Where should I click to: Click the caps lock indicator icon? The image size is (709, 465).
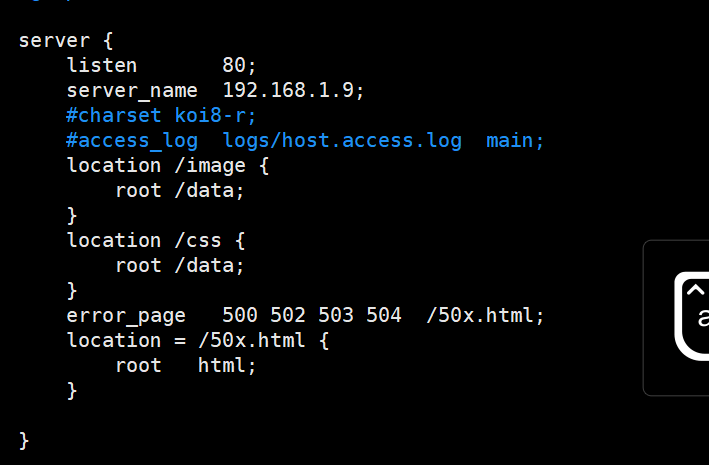pyautogui.click(x=691, y=316)
